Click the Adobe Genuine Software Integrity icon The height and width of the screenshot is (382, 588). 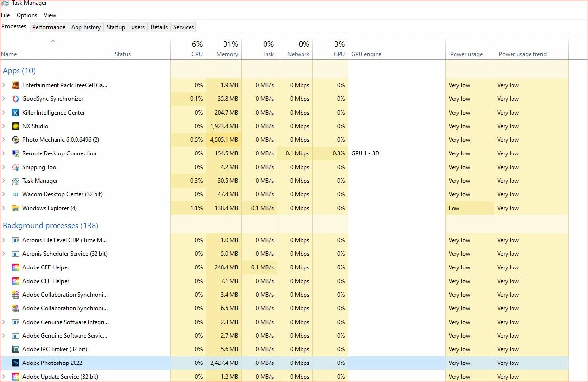[x=15, y=322]
